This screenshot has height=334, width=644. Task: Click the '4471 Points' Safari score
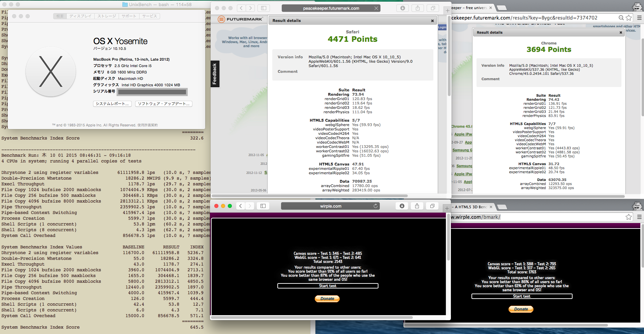coord(352,39)
